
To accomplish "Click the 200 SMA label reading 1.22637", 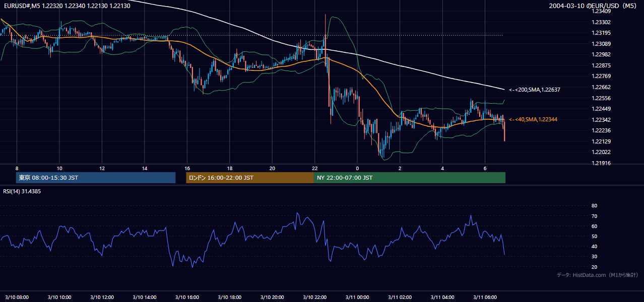I will tap(535, 90).
